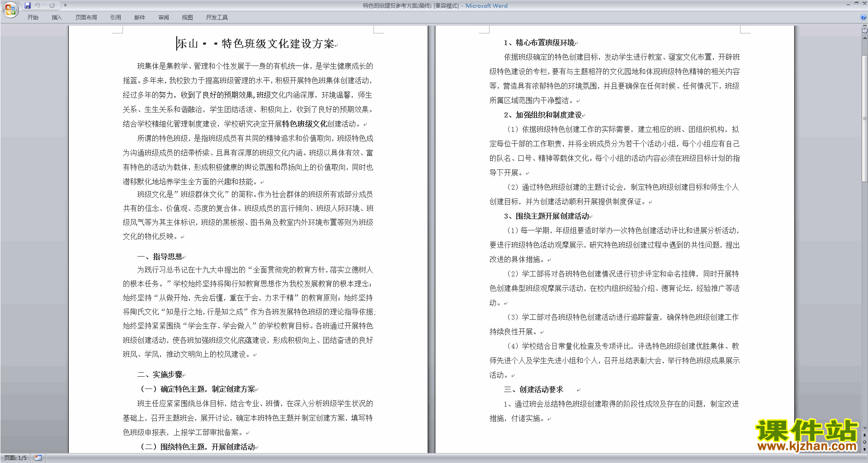Open Select Browse Object round button
Screen dimensions: 868x463
click(864, 442)
